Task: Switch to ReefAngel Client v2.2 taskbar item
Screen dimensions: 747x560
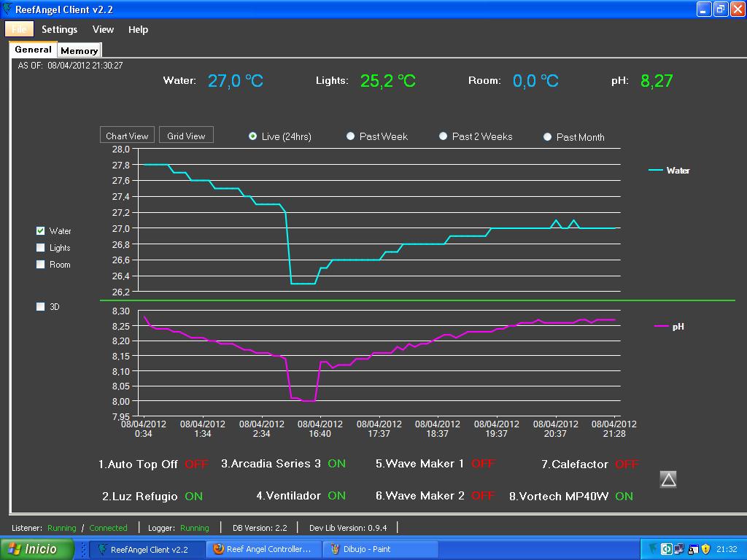Action: [x=147, y=549]
